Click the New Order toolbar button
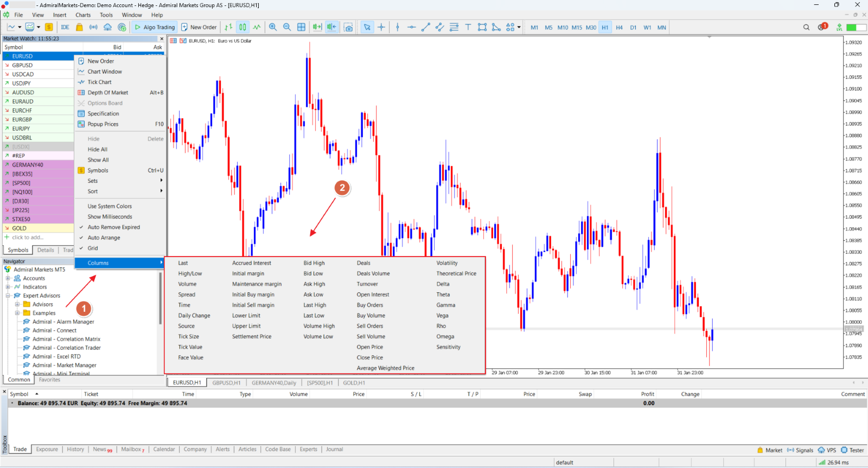This screenshot has width=868, height=468. [199, 27]
